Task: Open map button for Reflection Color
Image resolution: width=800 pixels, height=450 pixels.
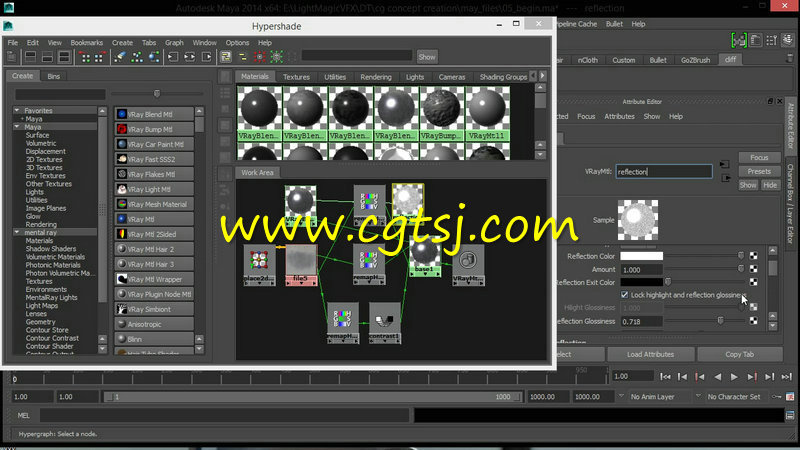Action: [754, 256]
